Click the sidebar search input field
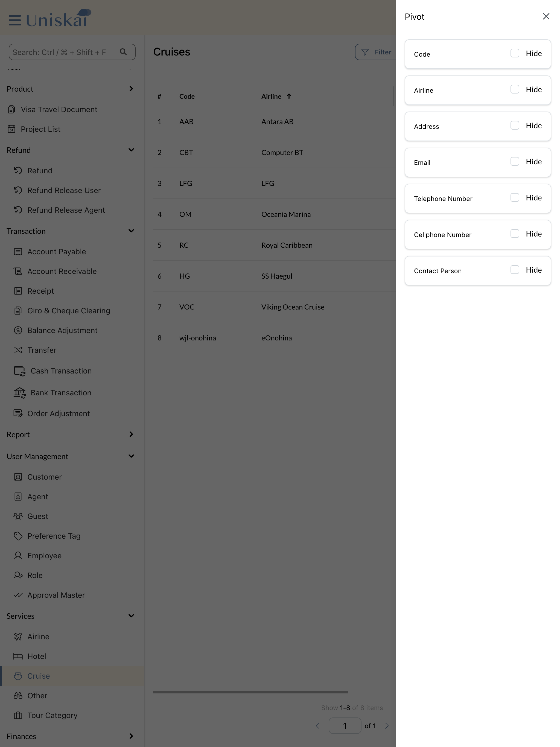Viewport: 560px width, 747px height. pos(64,52)
